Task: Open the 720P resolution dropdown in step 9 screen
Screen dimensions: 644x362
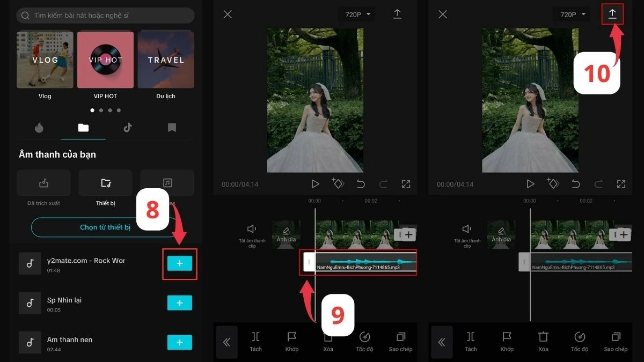Action: click(358, 14)
